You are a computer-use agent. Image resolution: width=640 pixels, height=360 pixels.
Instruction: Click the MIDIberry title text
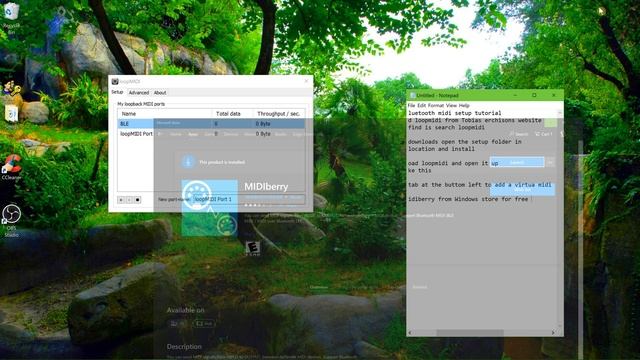(x=266, y=187)
